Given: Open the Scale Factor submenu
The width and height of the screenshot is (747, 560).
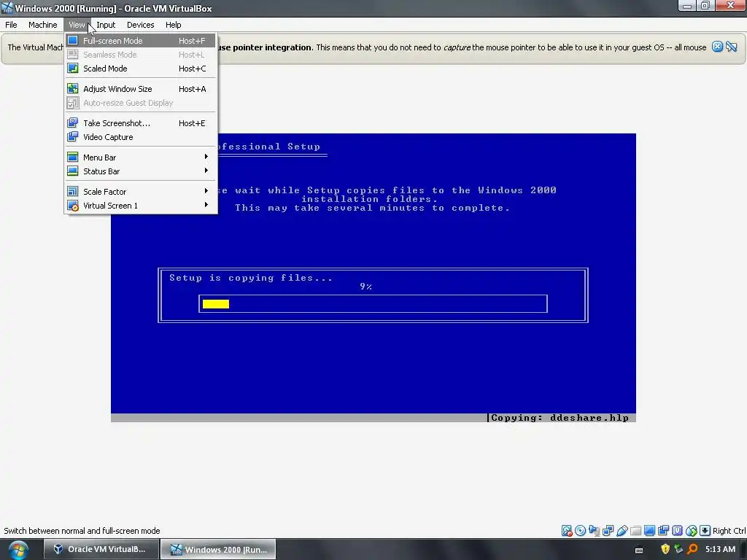Looking at the screenshot, I should (x=141, y=192).
